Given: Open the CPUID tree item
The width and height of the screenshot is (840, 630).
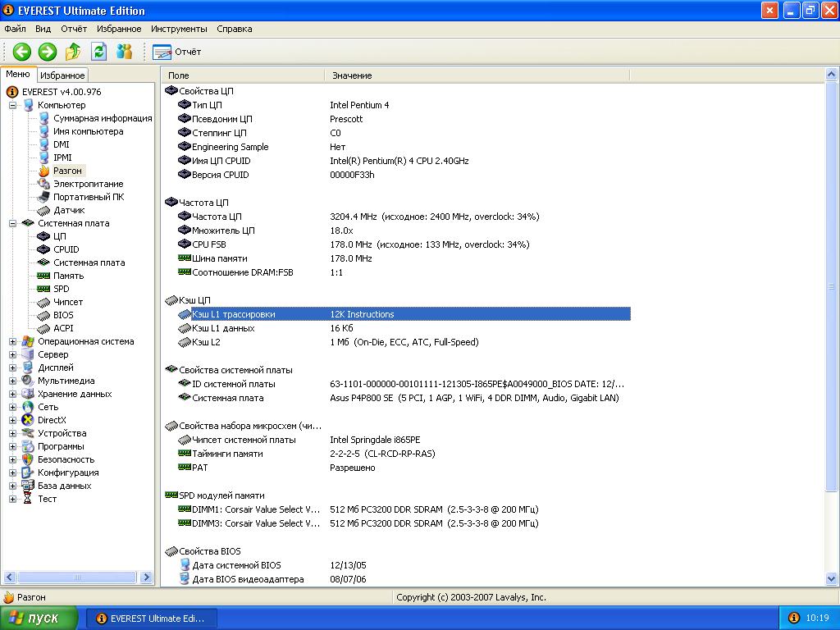Looking at the screenshot, I should click(66, 249).
